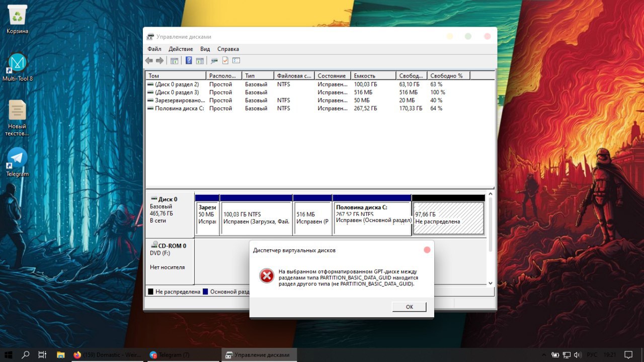The image size is (644, 362).
Task: Click scrollbar down arrow in disk pane
Action: 491,283
